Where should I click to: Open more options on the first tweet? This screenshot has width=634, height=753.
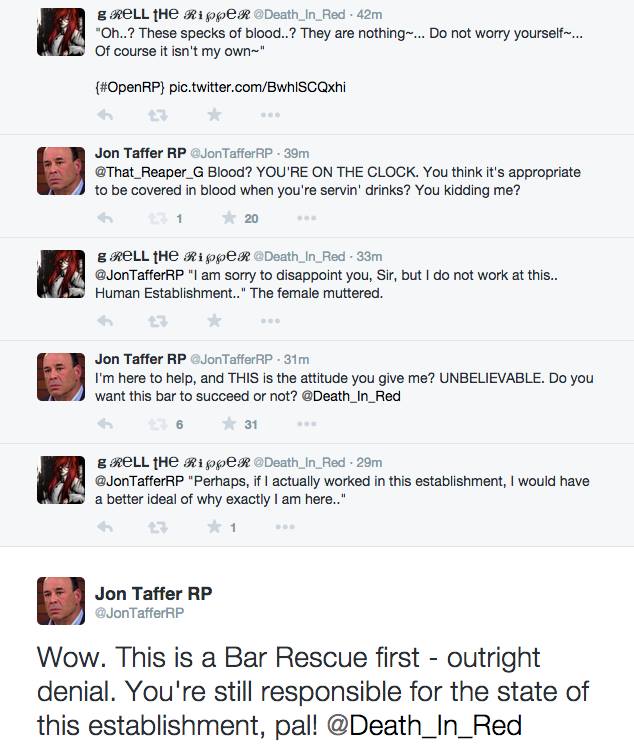click(270, 115)
